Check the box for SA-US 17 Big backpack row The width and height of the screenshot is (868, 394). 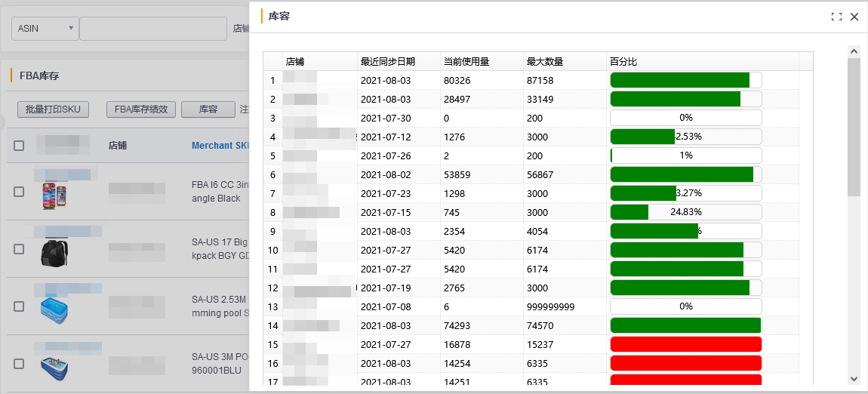pos(19,249)
